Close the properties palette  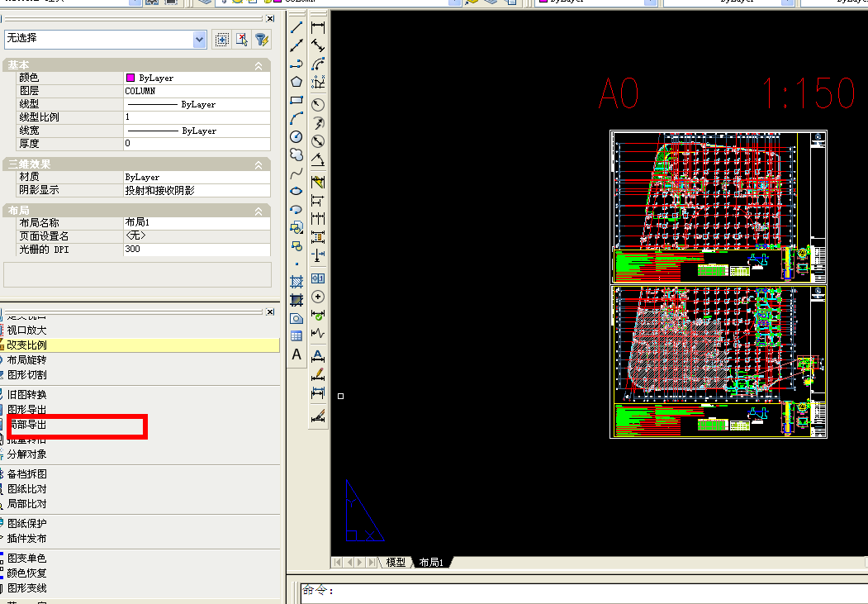tap(270, 19)
